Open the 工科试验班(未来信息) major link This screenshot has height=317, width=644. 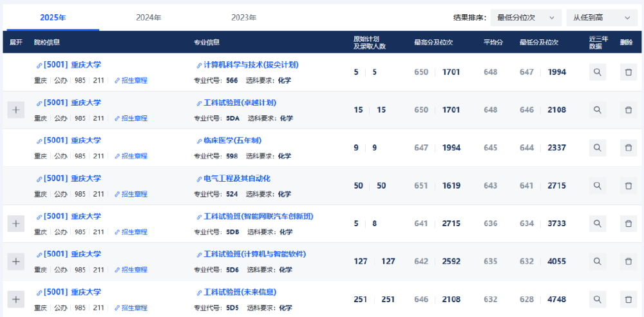coord(236,293)
